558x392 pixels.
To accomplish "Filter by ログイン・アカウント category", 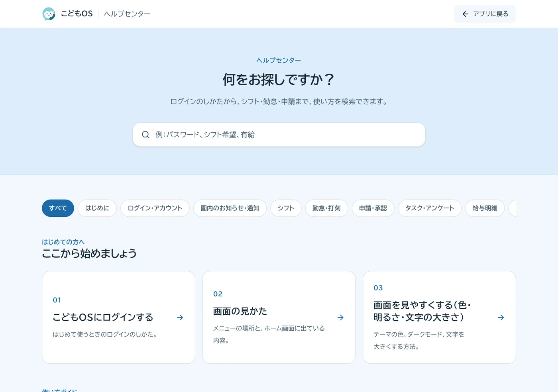I will click(155, 208).
